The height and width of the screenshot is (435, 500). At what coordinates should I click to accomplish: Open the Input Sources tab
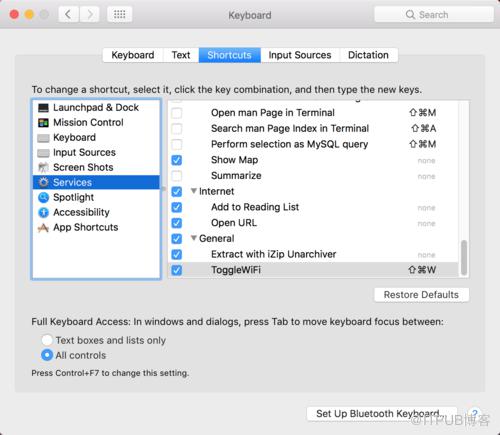[x=300, y=55]
